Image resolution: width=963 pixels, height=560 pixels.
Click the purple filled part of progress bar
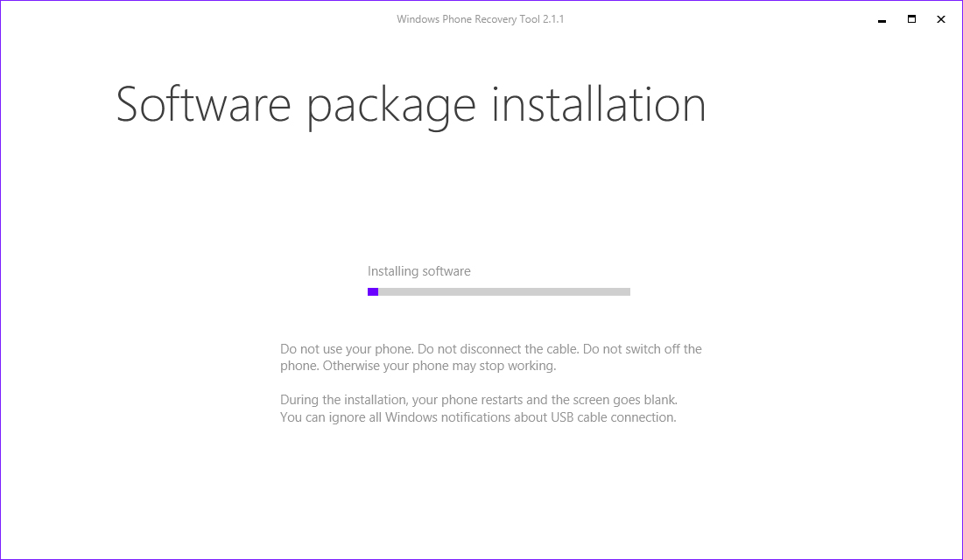coord(373,292)
